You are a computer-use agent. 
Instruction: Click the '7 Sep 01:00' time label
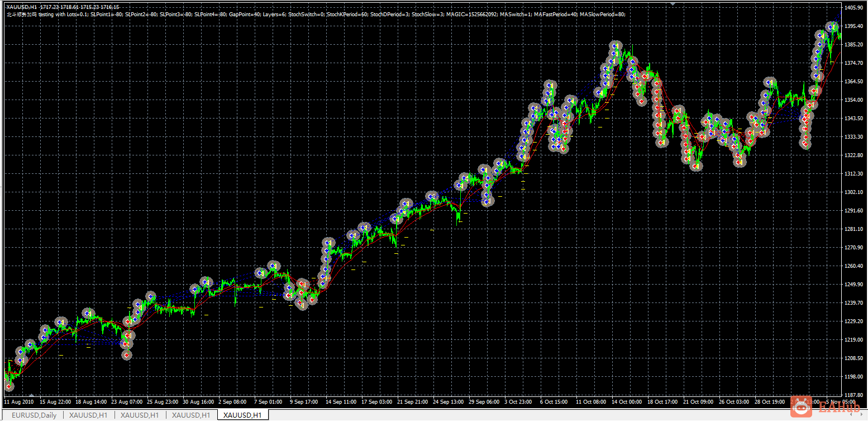pyautogui.click(x=269, y=401)
